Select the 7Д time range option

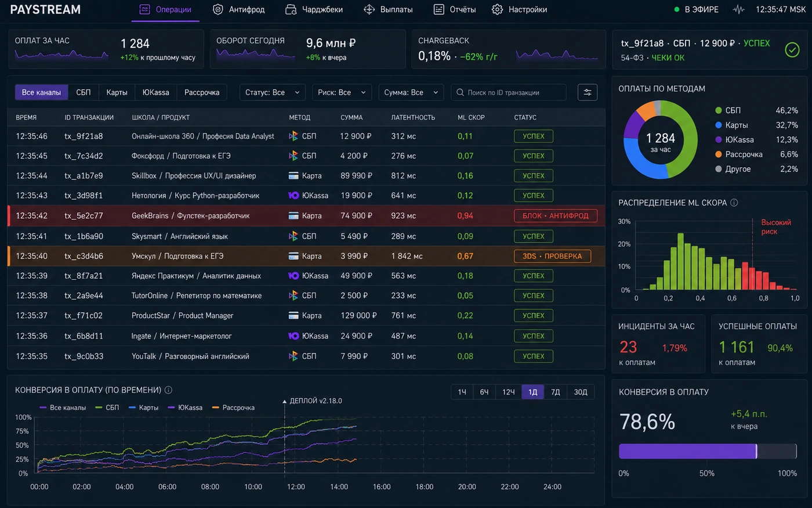[x=556, y=392]
